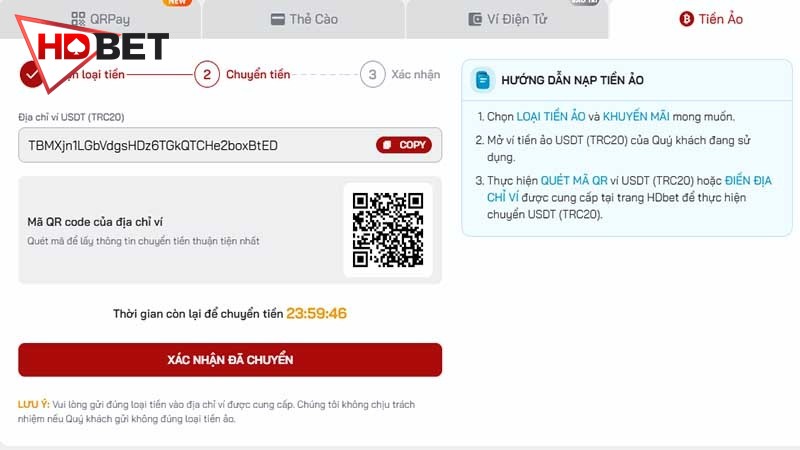Click the LOẠI TIỀN ẢO link
This screenshot has height=450, width=800.
click(551, 116)
